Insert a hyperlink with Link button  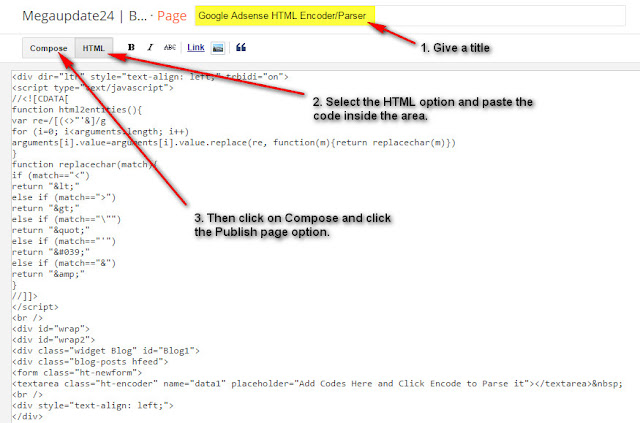coord(196,47)
